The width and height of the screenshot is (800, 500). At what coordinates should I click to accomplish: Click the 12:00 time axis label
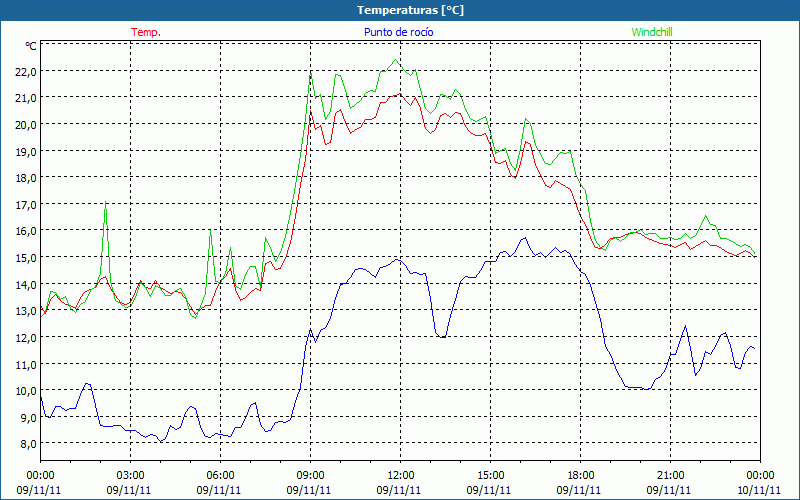(401, 476)
